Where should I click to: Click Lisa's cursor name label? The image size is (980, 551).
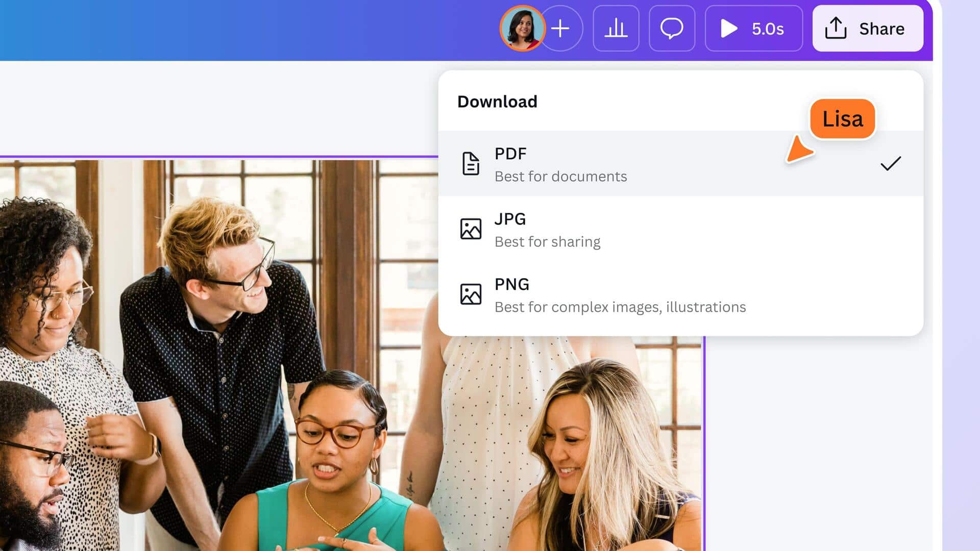[x=842, y=118]
